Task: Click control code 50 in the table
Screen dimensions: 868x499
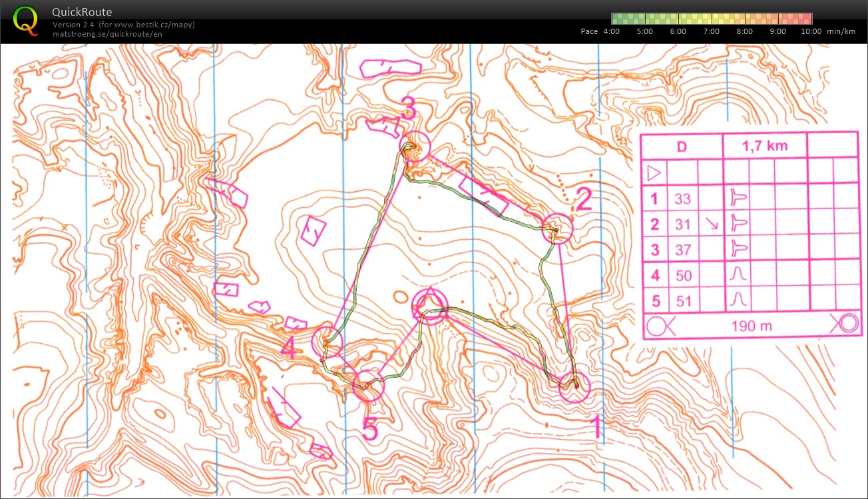Action: 682,275
